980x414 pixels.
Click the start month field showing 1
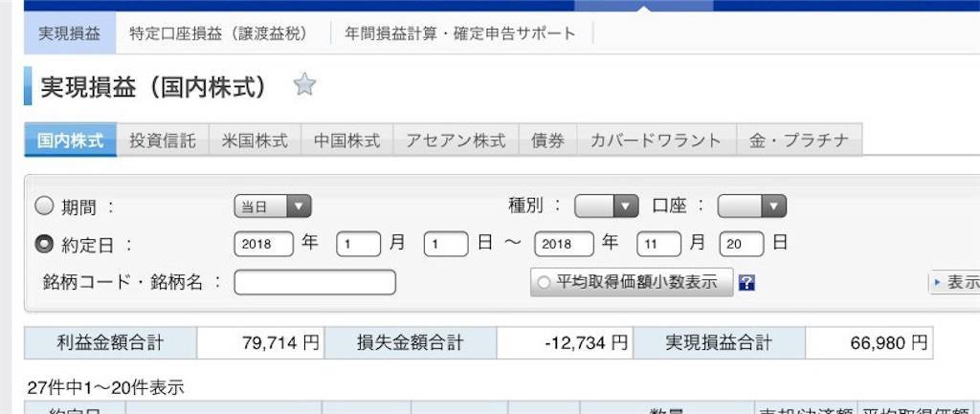(x=358, y=244)
